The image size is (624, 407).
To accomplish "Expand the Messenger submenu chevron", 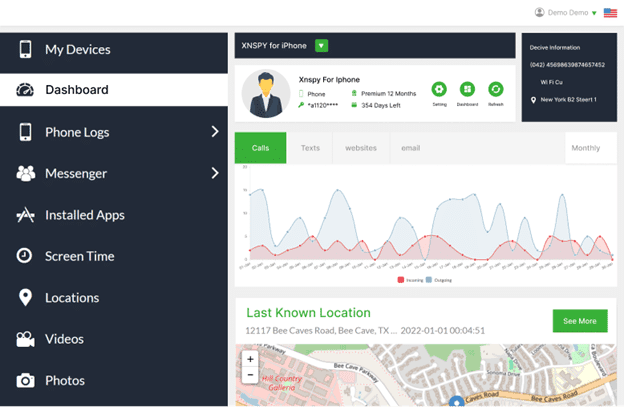I will click(214, 174).
